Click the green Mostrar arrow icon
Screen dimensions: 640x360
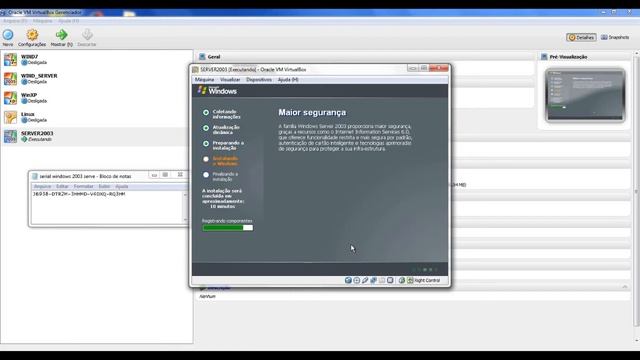[x=62, y=35]
